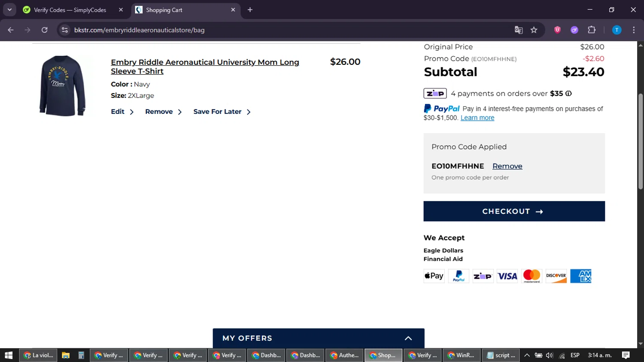The width and height of the screenshot is (644, 362).
Task: Save the item for later
Action: point(222,112)
